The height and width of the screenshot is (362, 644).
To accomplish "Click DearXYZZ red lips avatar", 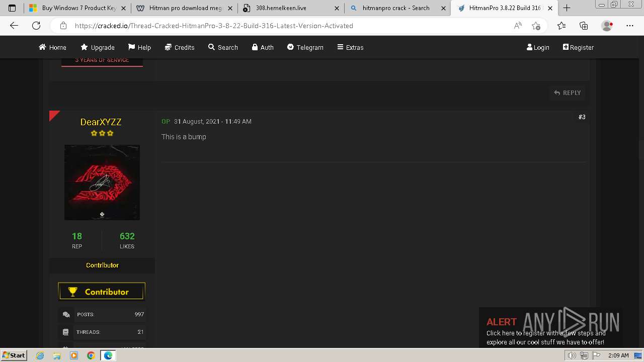I will pyautogui.click(x=102, y=183).
